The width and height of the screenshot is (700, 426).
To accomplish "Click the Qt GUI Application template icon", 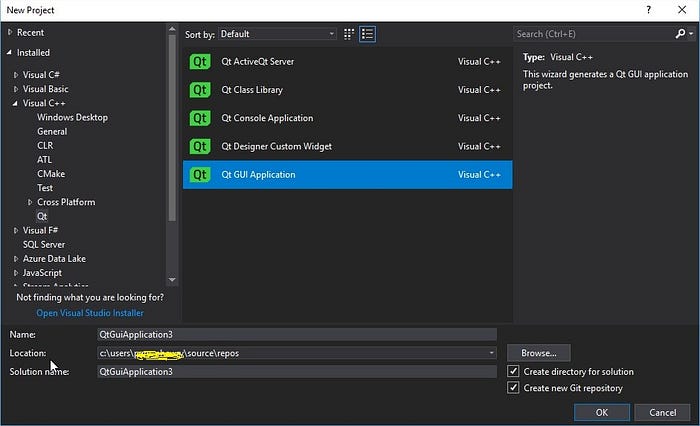I will [x=200, y=175].
